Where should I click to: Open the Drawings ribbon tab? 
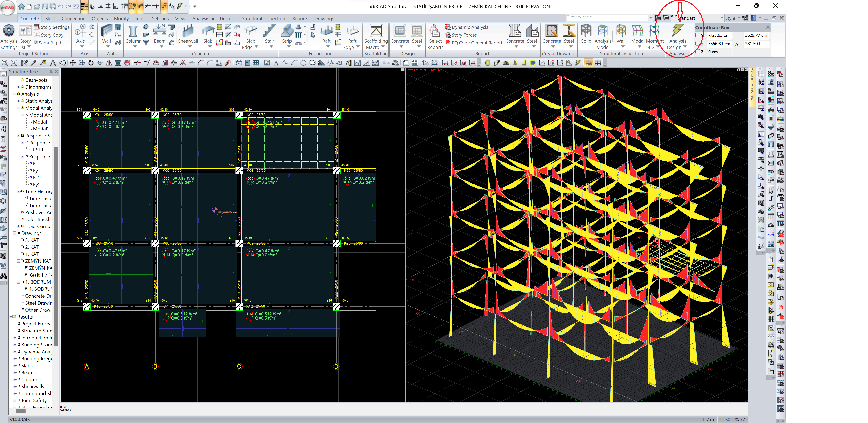324,18
